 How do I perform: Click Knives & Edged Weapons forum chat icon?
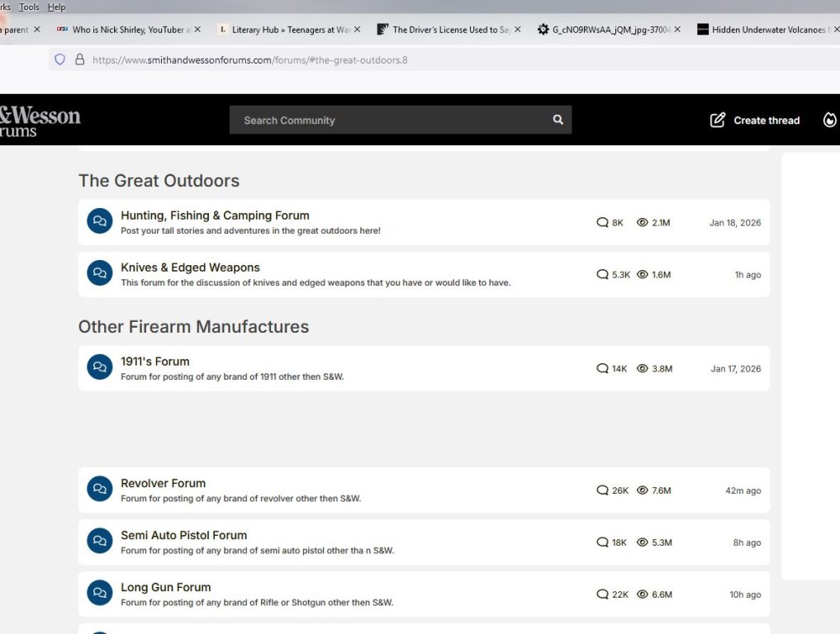point(100,274)
